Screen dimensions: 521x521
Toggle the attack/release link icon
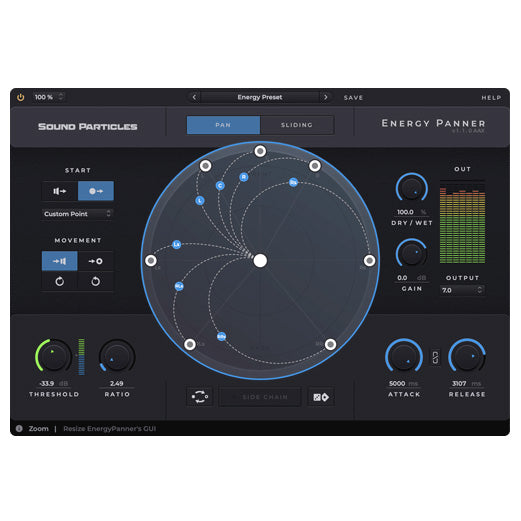click(x=435, y=357)
